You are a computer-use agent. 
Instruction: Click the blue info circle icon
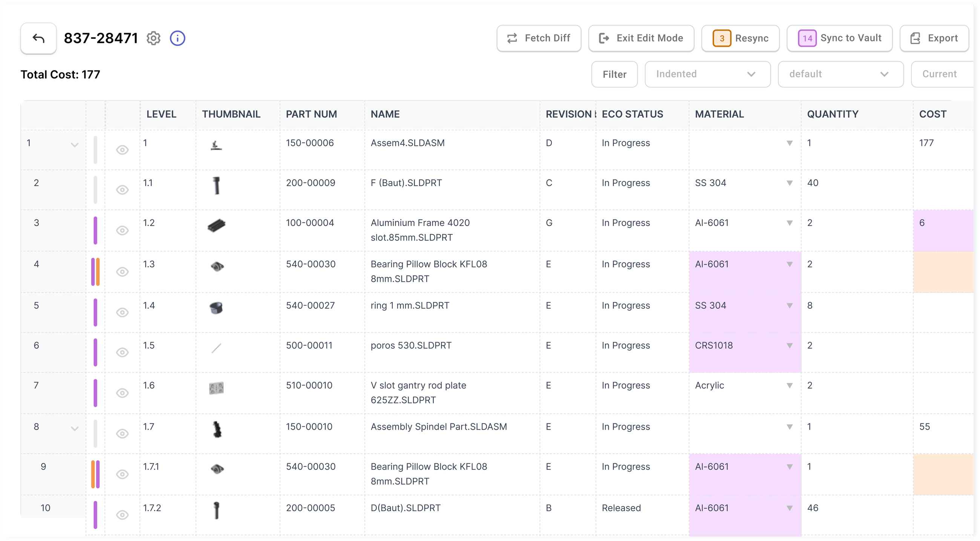pyautogui.click(x=177, y=38)
